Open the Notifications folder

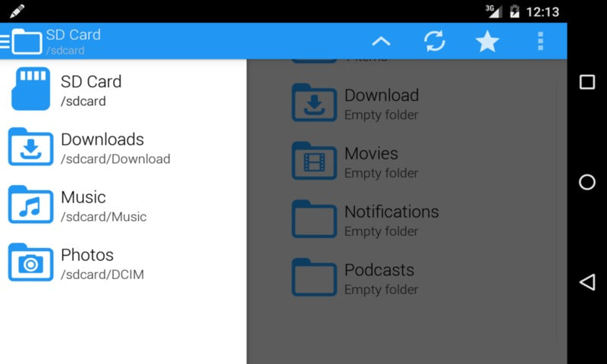391,220
